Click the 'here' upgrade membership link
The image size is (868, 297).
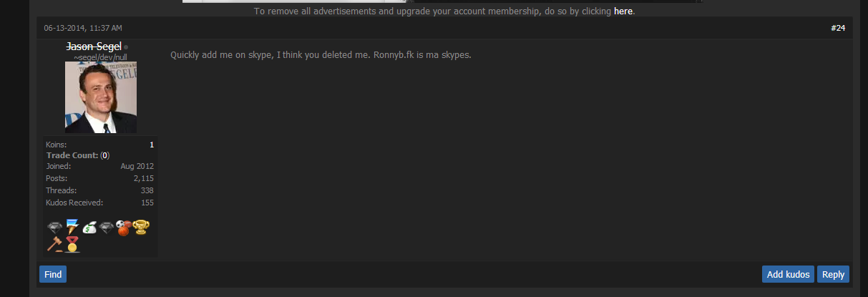click(623, 11)
